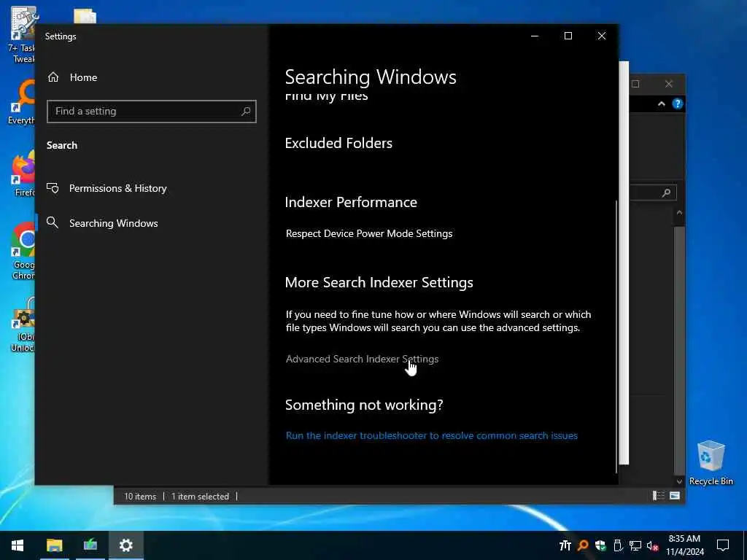
Task: Click Respect Device Power Mode Settings text
Action: (x=369, y=233)
